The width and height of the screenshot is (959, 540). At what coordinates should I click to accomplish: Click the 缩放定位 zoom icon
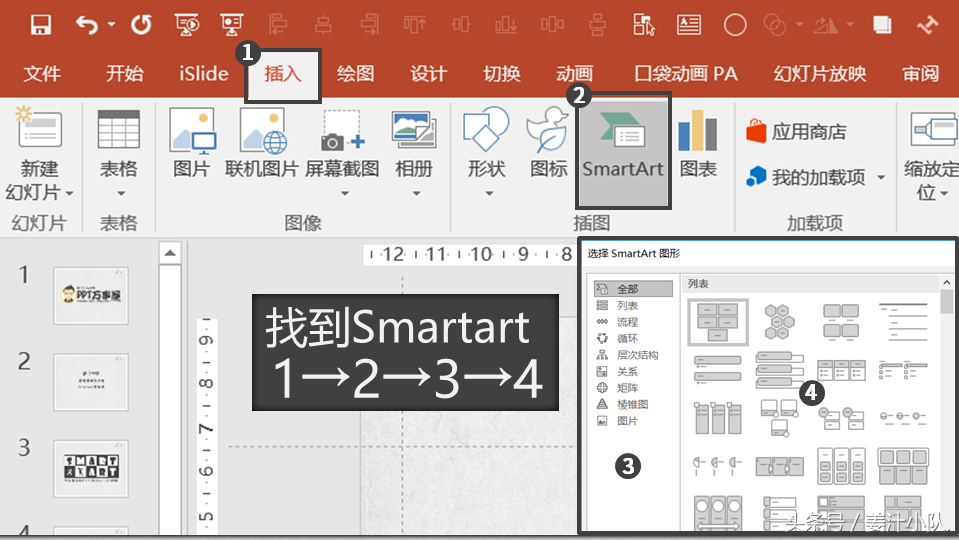pos(933,128)
